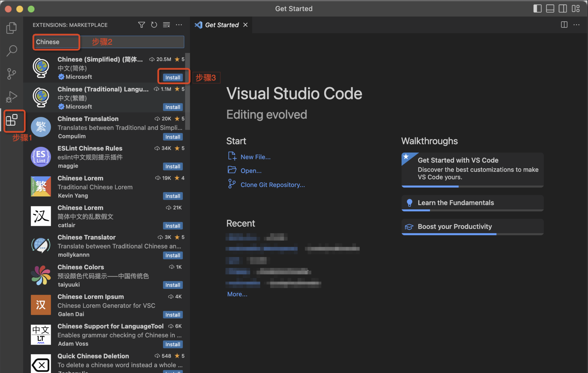Install Chinese (Simplified) language pack
Image resolution: width=588 pixels, height=373 pixels.
click(x=173, y=77)
